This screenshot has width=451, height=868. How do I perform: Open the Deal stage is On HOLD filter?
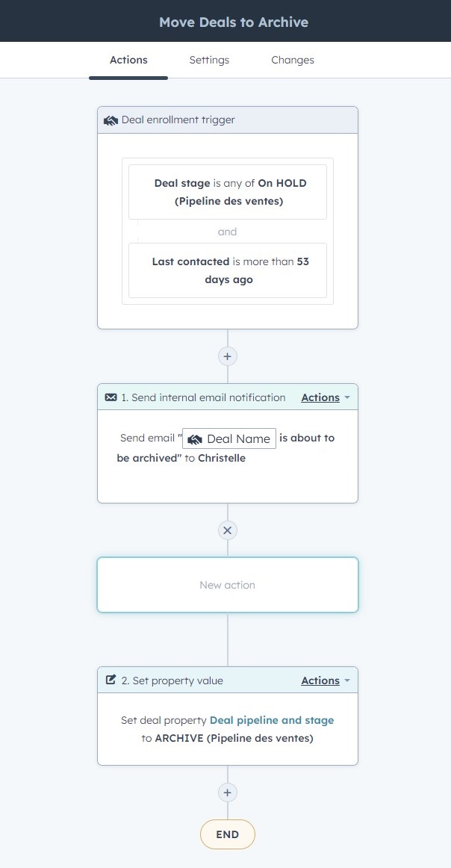[x=228, y=191]
